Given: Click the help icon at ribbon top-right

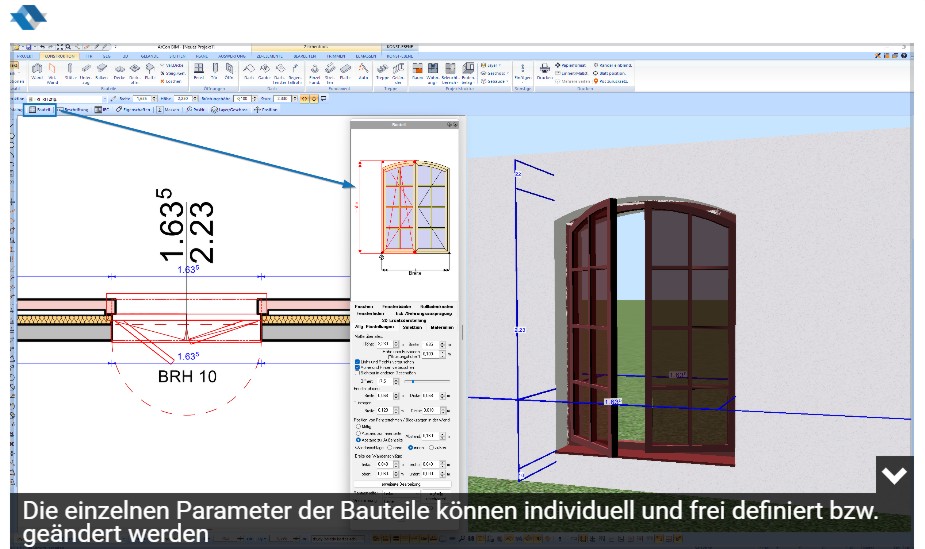Looking at the screenshot, I should (905, 56).
